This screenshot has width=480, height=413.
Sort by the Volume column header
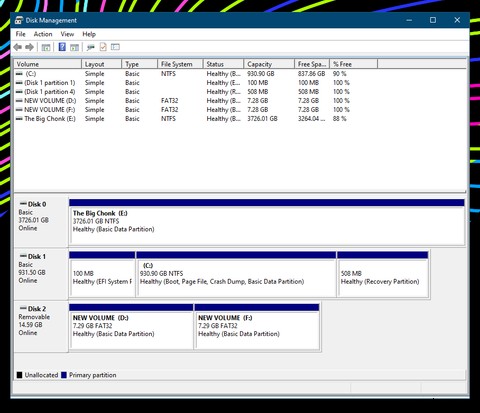pos(48,64)
